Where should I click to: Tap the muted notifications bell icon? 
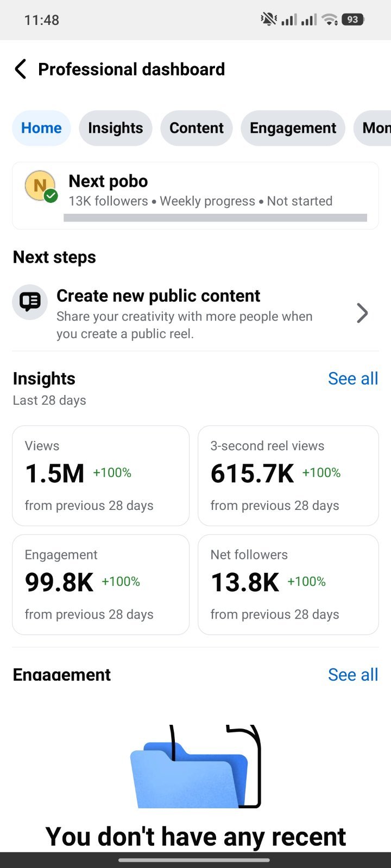click(269, 20)
